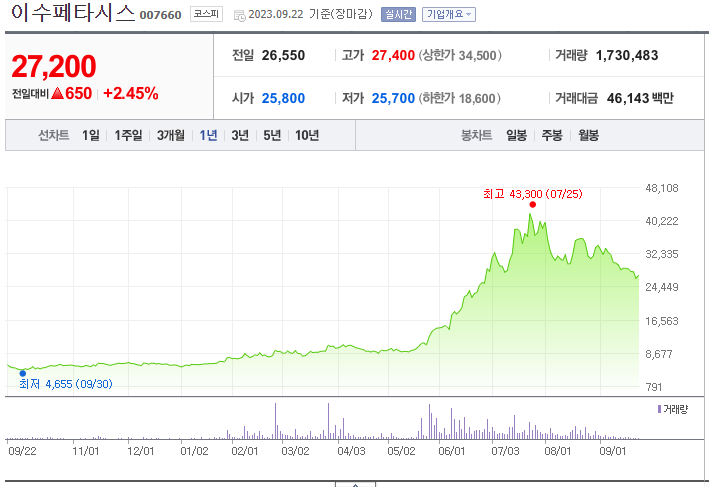Click the 전일 value 26,550

pos(283,56)
